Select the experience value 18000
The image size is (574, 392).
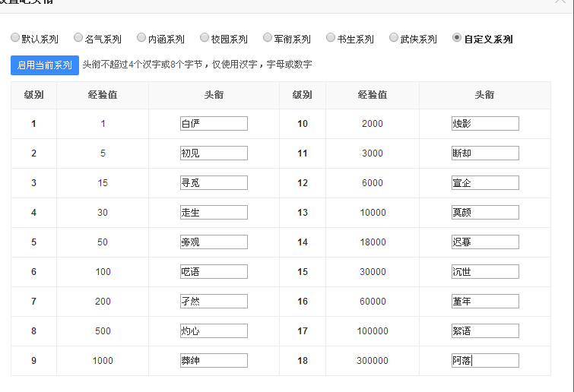(373, 242)
